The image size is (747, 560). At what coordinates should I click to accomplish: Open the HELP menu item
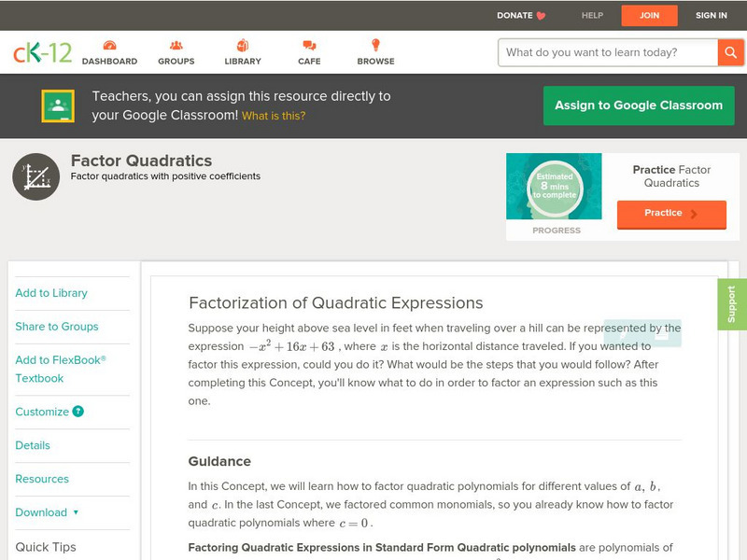[x=592, y=15]
